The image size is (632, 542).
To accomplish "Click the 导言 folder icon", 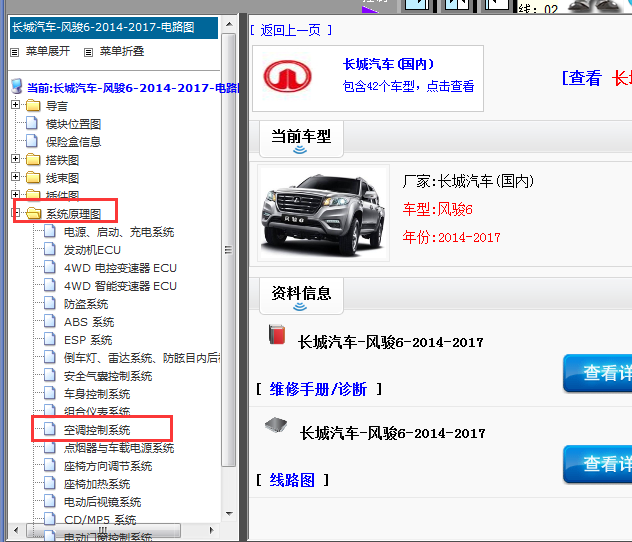I will point(33,106).
